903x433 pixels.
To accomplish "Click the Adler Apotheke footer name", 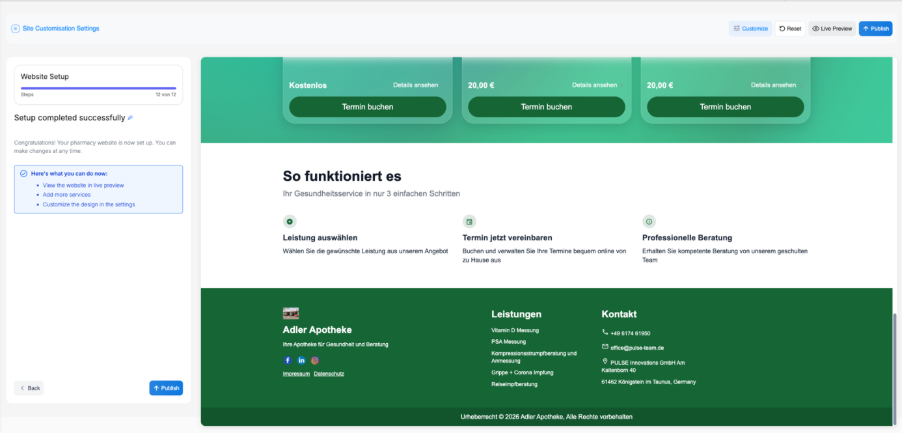I will click(317, 330).
